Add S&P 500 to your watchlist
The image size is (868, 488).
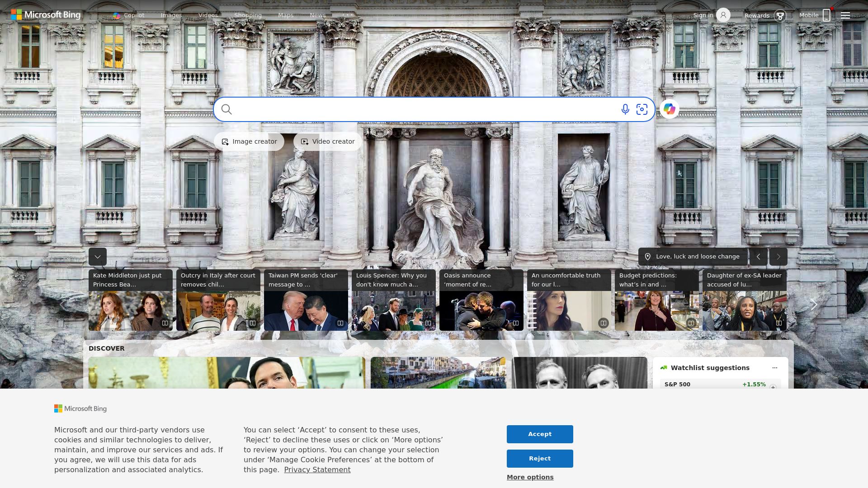774,386
